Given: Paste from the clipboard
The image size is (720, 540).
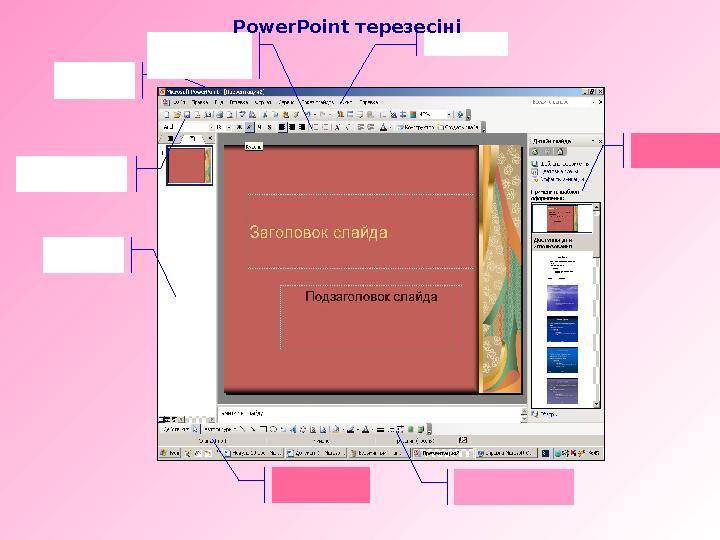Looking at the screenshot, I should coord(285,115).
